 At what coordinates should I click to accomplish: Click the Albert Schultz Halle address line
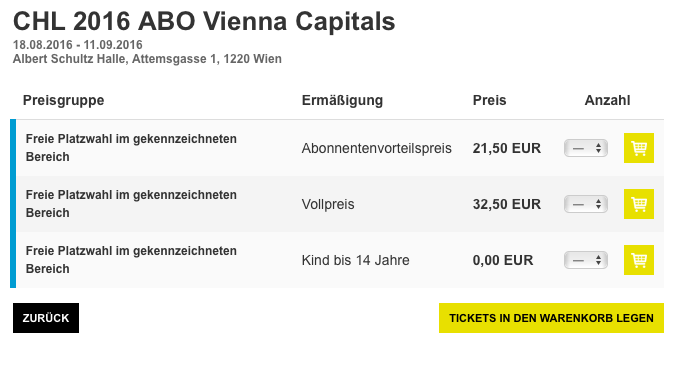pyautogui.click(x=147, y=59)
